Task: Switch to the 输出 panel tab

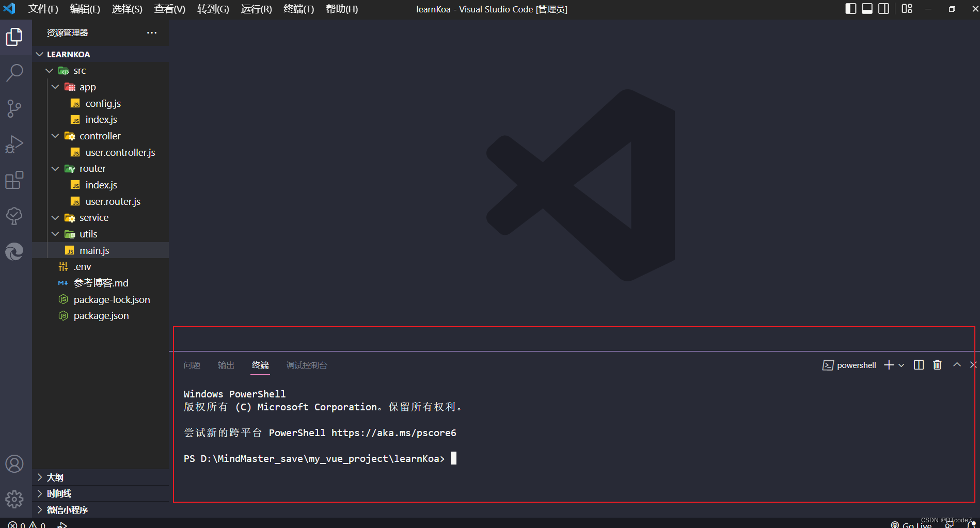Action: point(226,365)
